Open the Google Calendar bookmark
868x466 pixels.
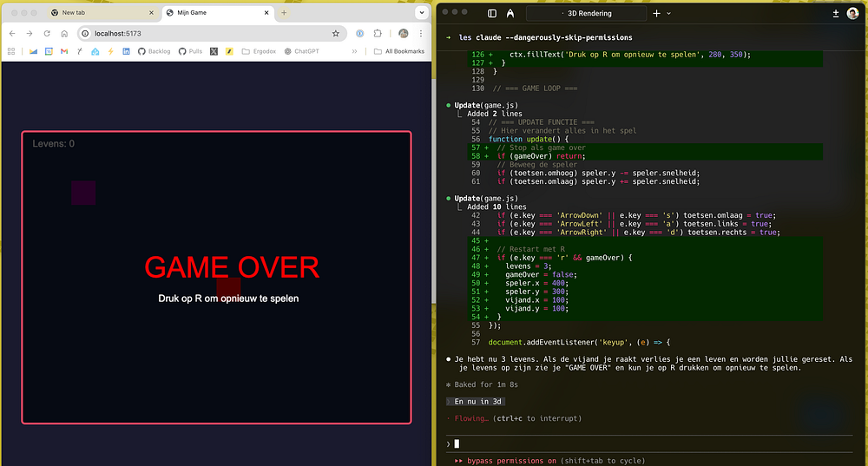coord(49,51)
